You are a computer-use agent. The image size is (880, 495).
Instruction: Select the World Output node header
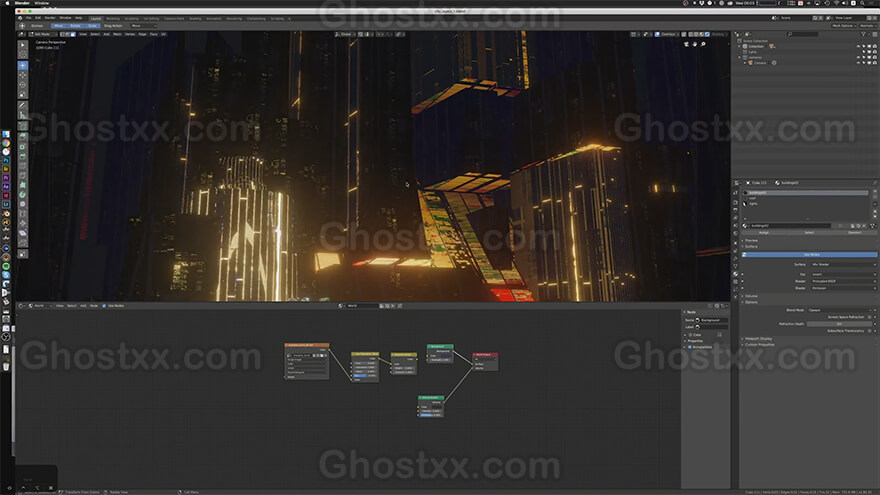[485, 355]
